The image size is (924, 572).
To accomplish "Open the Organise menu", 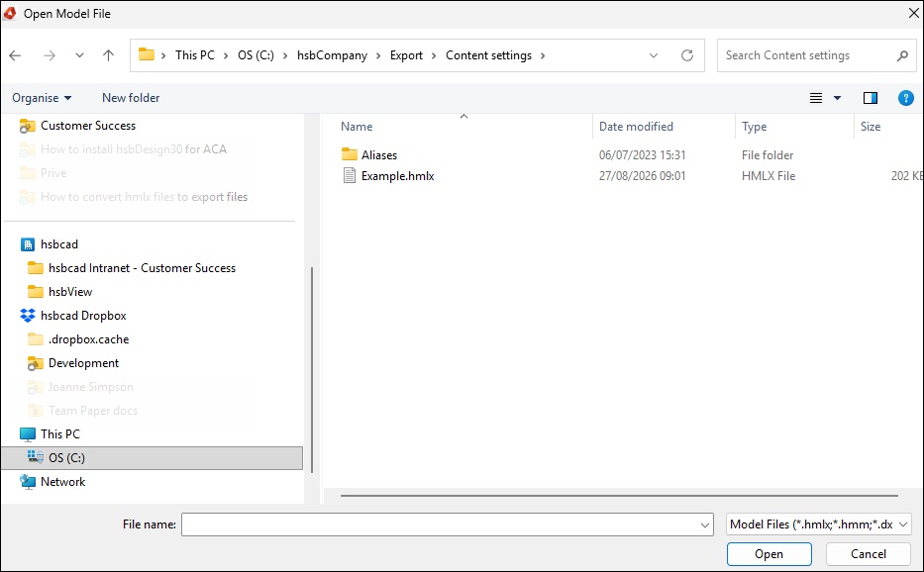I will click(x=42, y=98).
